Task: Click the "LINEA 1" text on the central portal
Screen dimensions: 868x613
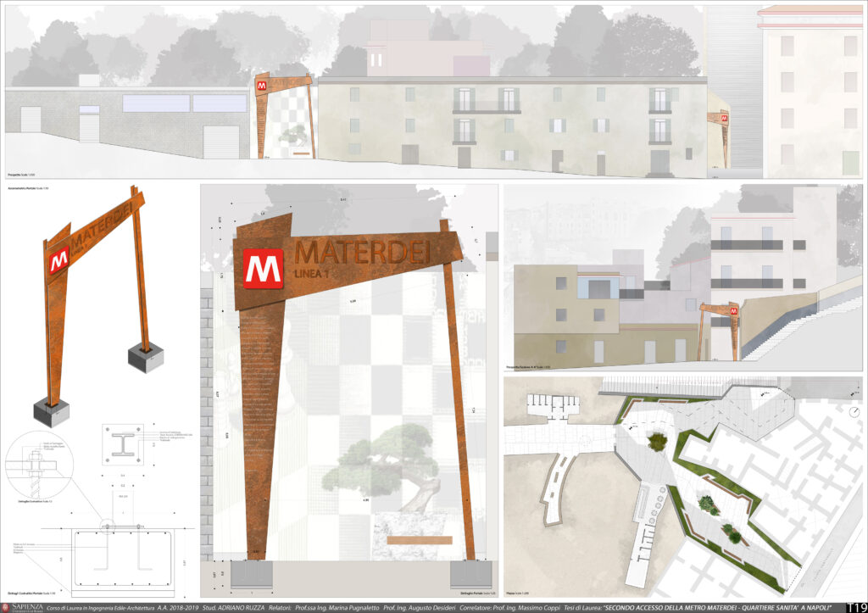Action: pyautogui.click(x=312, y=274)
